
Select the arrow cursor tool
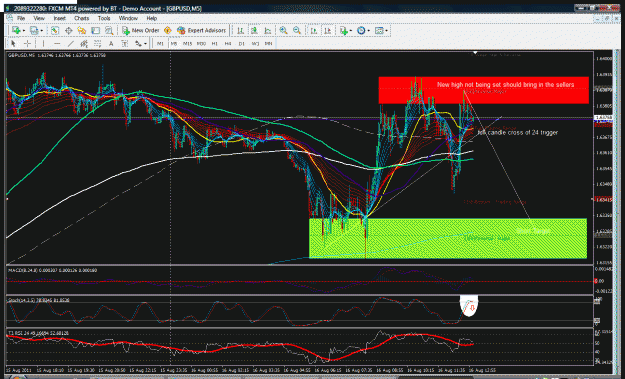coord(13,43)
